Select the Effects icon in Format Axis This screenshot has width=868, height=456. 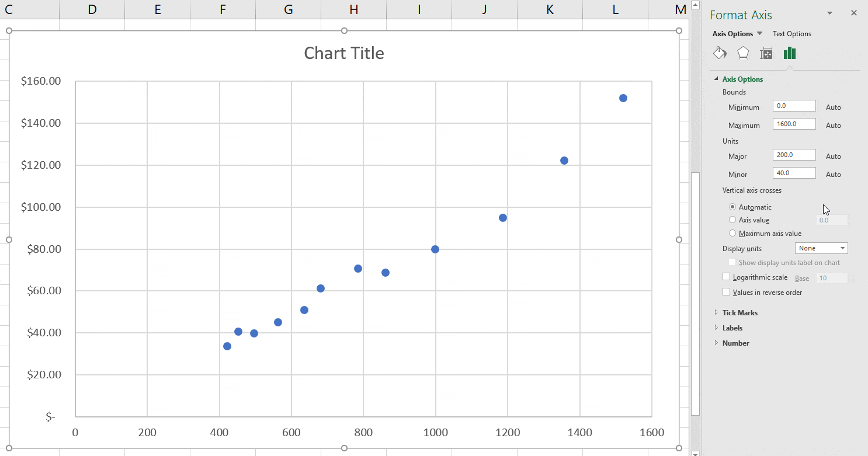(743, 53)
